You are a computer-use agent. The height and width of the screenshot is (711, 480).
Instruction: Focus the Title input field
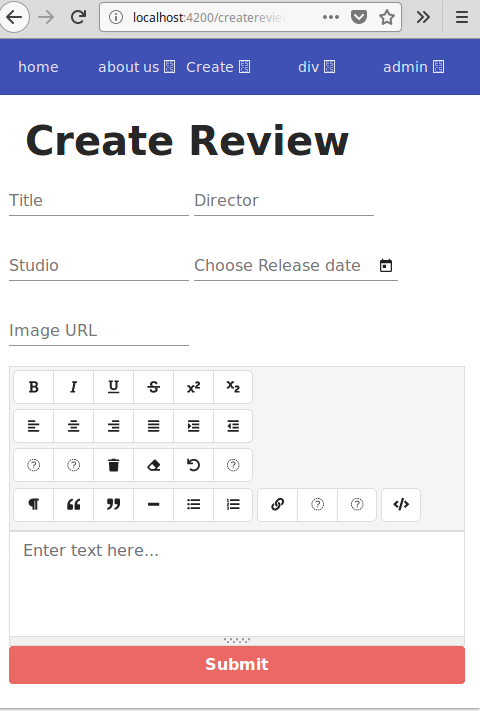(99, 200)
